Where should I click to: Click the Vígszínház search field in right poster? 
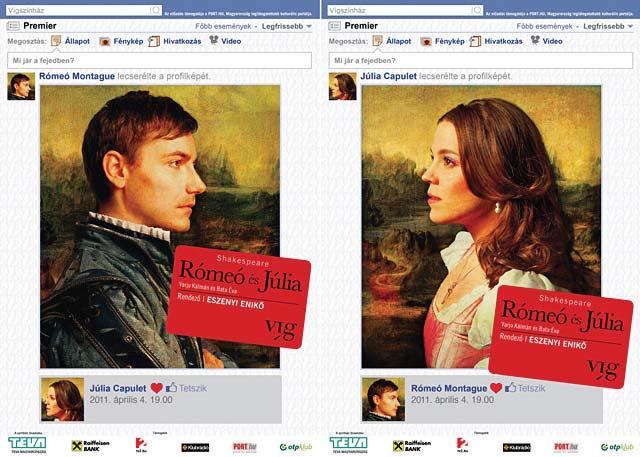(x=405, y=10)
